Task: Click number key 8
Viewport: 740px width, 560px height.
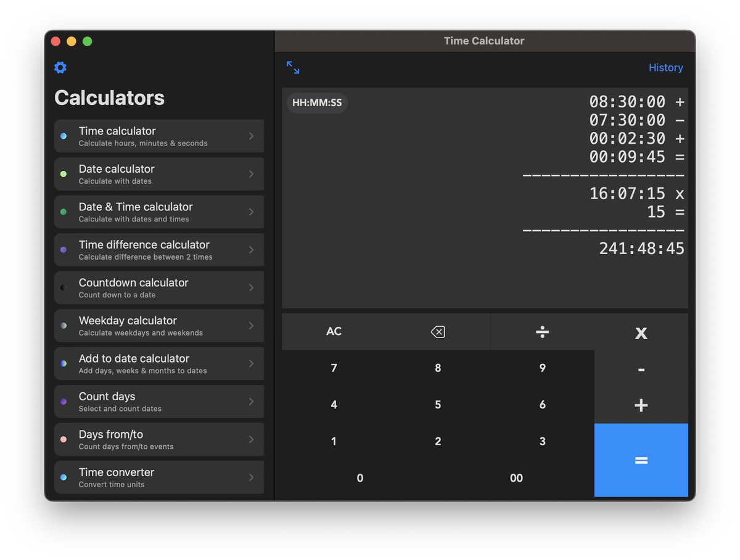Action: pyautogui.click(x=438, y=368)
